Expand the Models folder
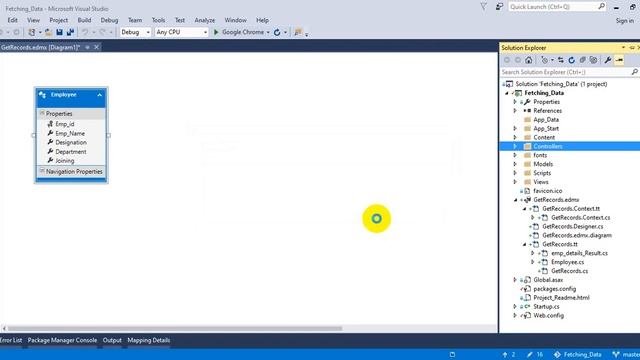Viewport: 640px width, 360px height. 515,164
